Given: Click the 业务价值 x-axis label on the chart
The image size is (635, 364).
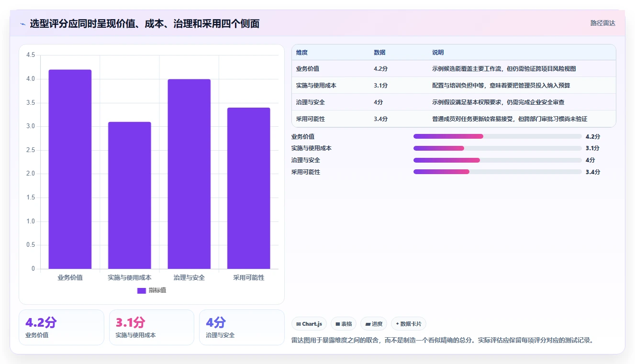Looking at the screenshot, I should 70,277.
